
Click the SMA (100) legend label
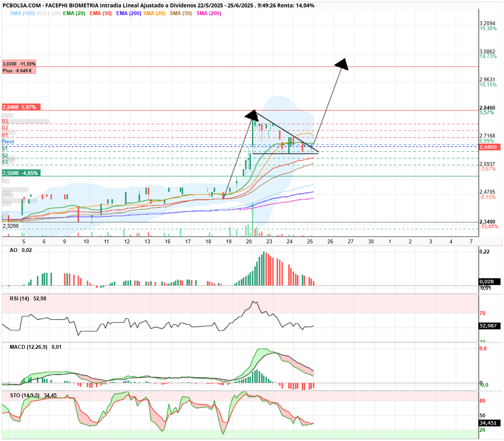click(22, 13)
